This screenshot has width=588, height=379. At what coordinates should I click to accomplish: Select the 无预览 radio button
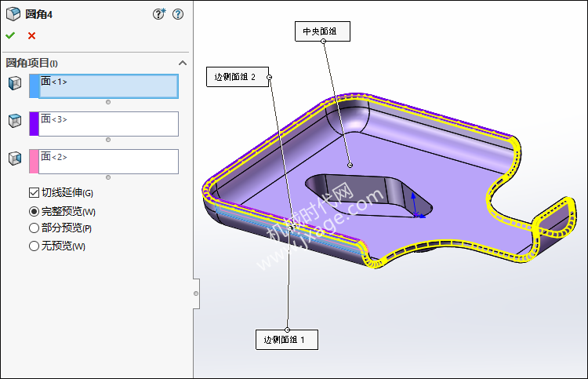click(34, 246)
